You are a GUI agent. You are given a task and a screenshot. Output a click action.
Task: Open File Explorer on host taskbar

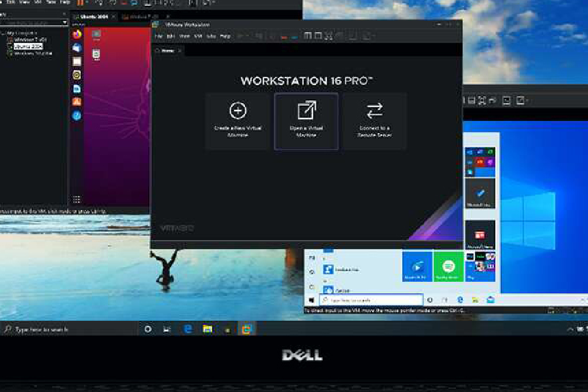tap(207, 329)
